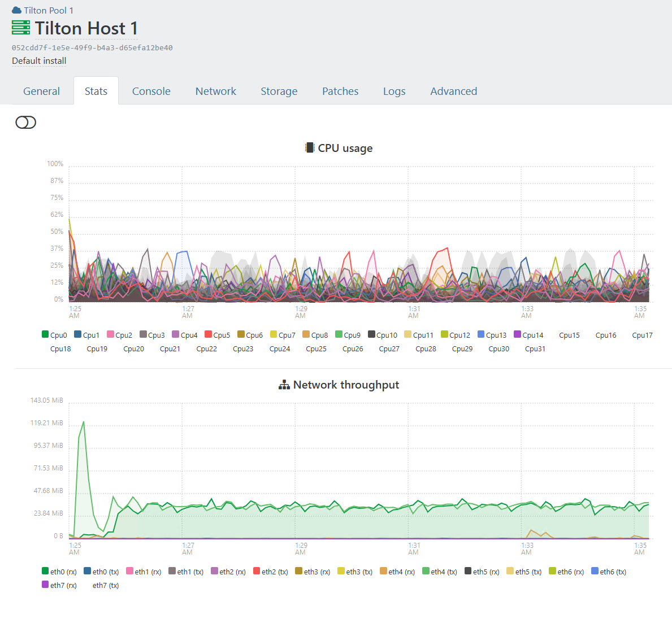Toggle Cpu0 series via green legend swatch
672x619 pixels.
[x=45, y=334]
